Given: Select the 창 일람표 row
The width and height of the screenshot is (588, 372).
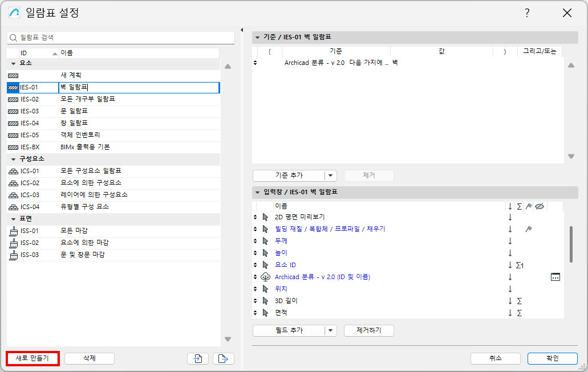Looking at the screenshot, I should [x=113, y=123].
